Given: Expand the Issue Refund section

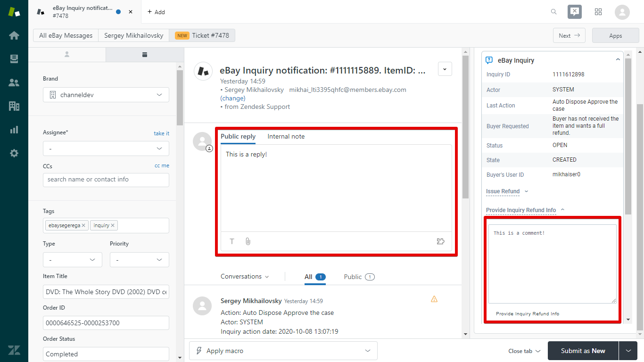Looking at the screenshot, I should [507, 191].
